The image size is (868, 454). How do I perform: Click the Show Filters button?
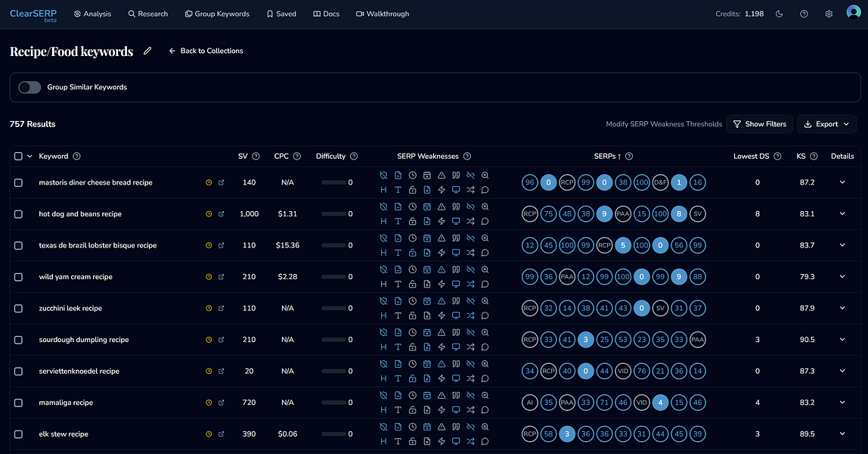[x=759, y=124]
